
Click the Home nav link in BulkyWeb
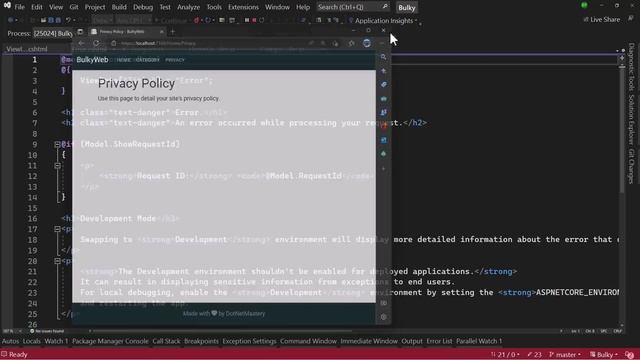[x=123, y=60]
